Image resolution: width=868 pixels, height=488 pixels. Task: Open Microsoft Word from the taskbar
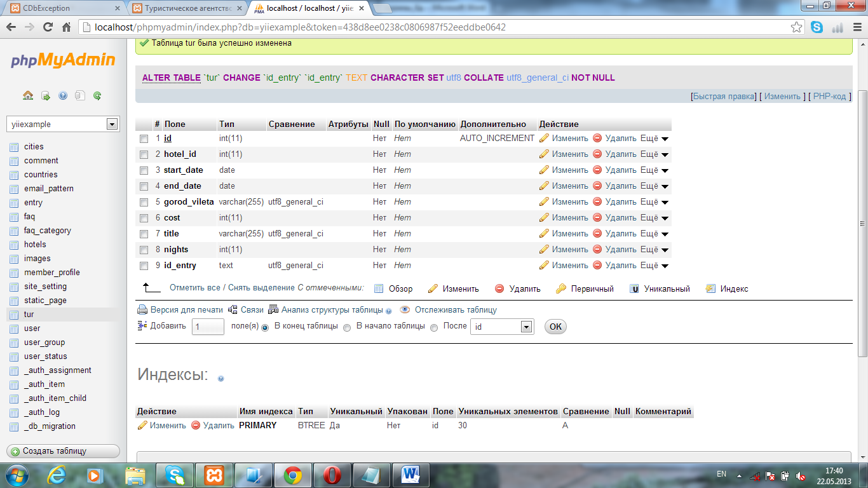pos(411,475)
